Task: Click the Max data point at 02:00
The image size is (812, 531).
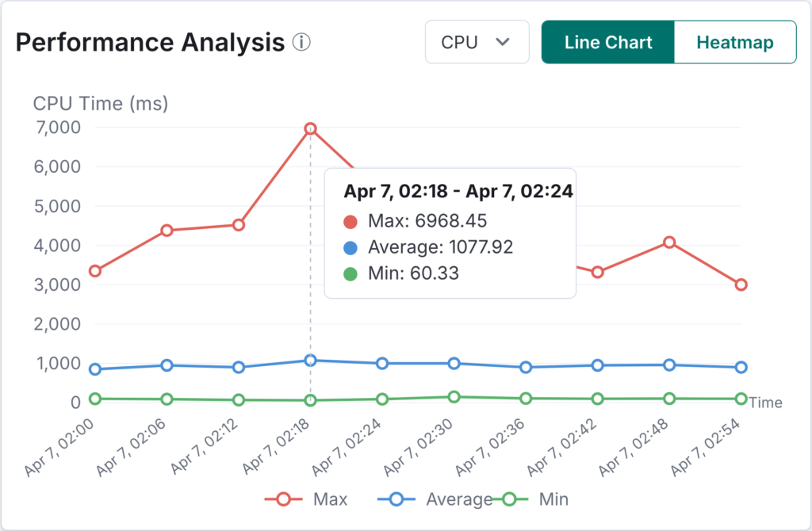Action: [x=95, y=271]
